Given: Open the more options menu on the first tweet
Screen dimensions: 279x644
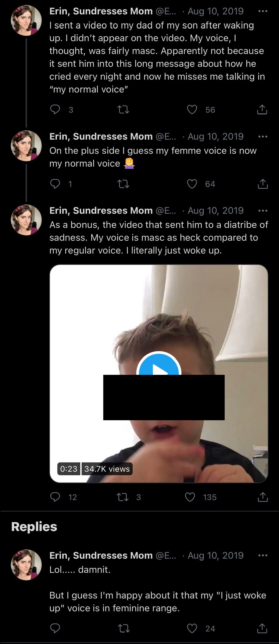Looking at the screenshot, I should point(263,11).
